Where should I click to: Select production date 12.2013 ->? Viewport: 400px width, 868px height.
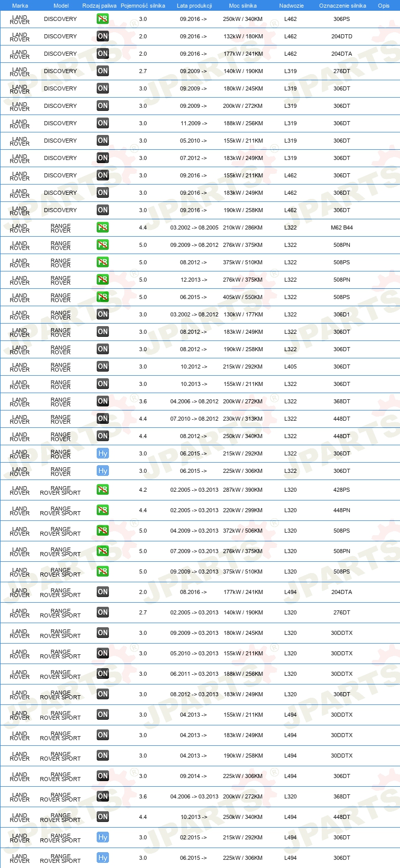point(194,280)
